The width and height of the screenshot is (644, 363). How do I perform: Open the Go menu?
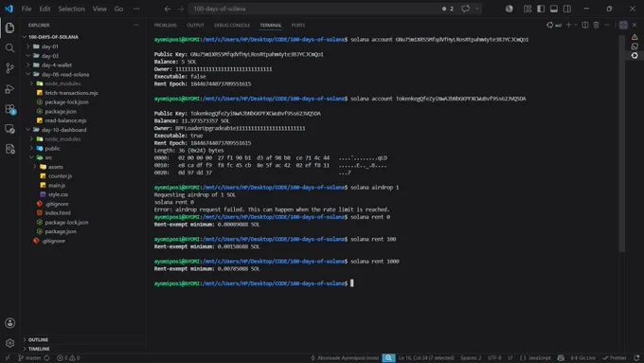pos(118,9)
